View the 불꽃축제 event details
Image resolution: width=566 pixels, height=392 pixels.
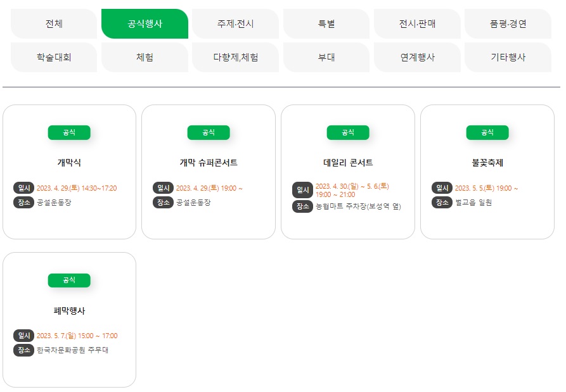tap(487, 172)
